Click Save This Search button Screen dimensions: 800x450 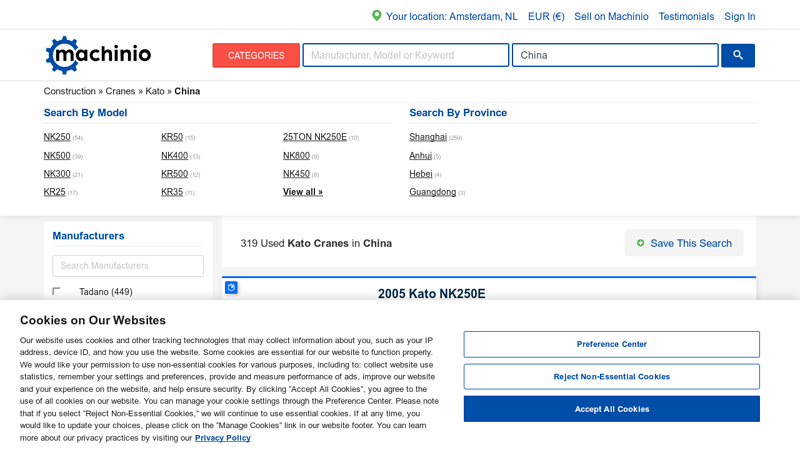coord(684,243)
